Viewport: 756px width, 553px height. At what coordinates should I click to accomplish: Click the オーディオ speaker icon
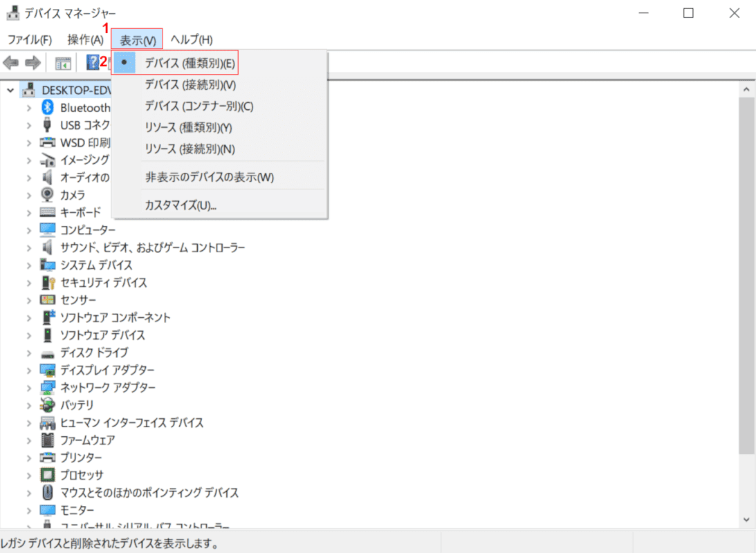pyautogui.click(x=47, y=177)
